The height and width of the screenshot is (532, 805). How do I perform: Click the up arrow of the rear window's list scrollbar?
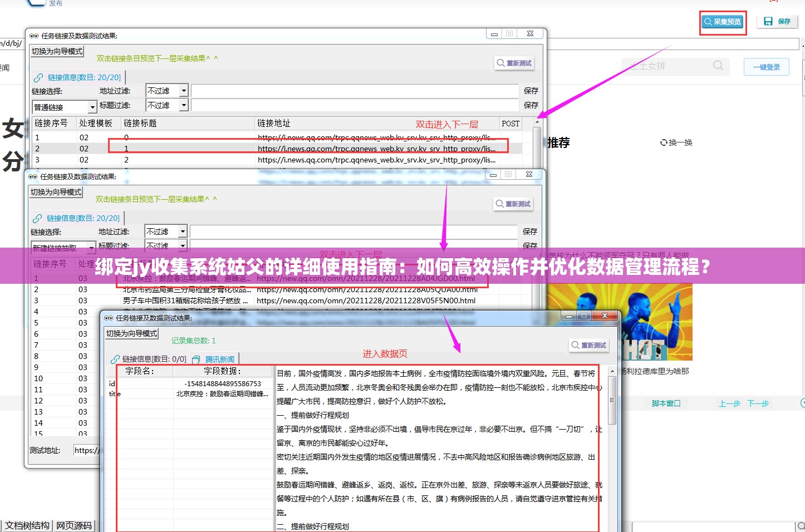point(537,121)
